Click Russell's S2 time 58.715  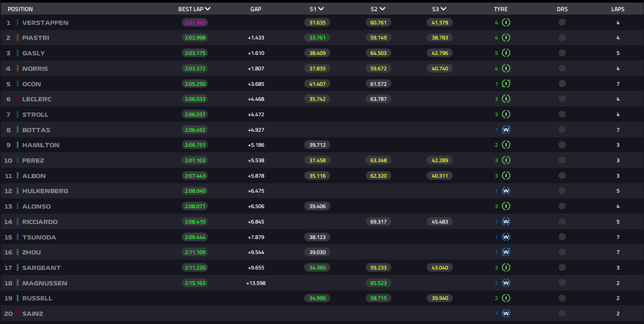click(x=378, y=298)
